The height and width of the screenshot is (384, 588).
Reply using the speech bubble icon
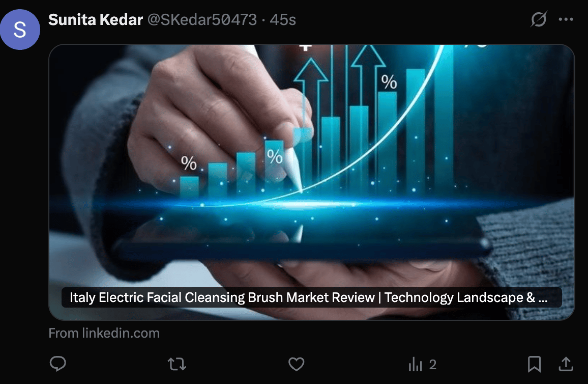[x=58, y=364]
